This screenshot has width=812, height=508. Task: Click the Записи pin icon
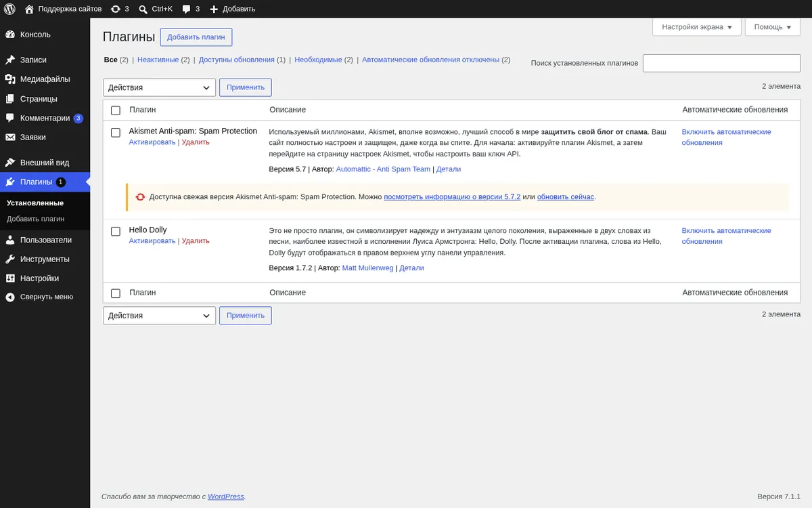(10, 60)
